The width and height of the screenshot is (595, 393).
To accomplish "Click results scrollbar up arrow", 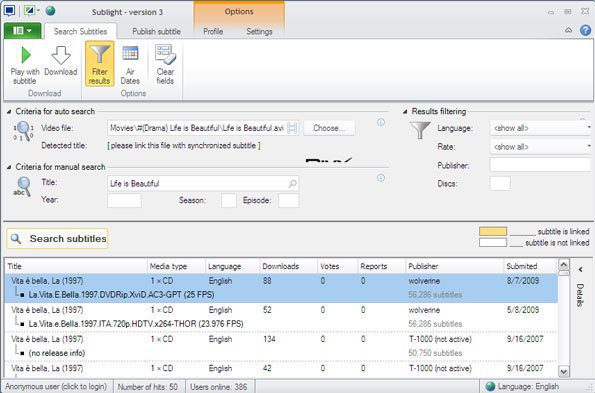I will [564, 265].
